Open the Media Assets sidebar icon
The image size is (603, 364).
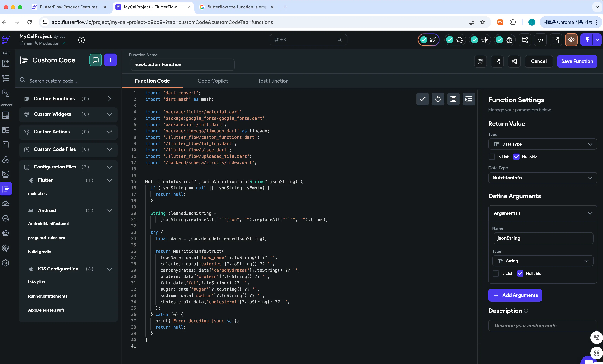[6, 174]
